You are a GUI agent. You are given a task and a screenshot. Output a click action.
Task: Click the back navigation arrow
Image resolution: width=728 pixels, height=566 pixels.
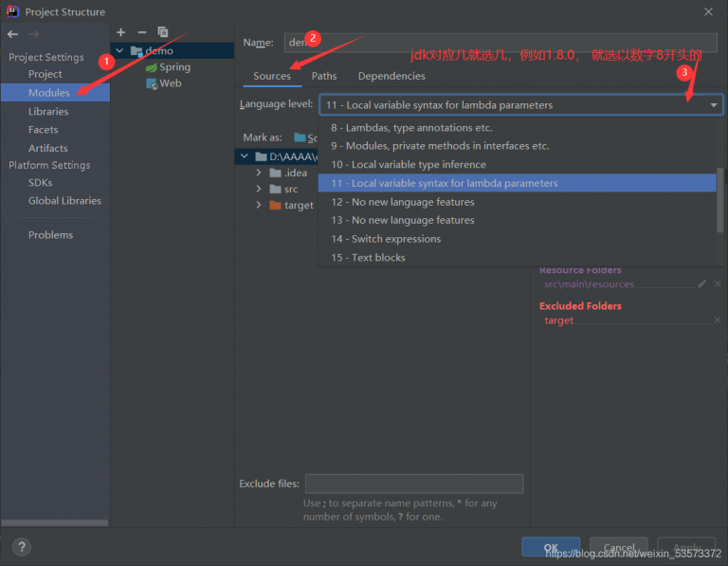[x=12, y=33]
